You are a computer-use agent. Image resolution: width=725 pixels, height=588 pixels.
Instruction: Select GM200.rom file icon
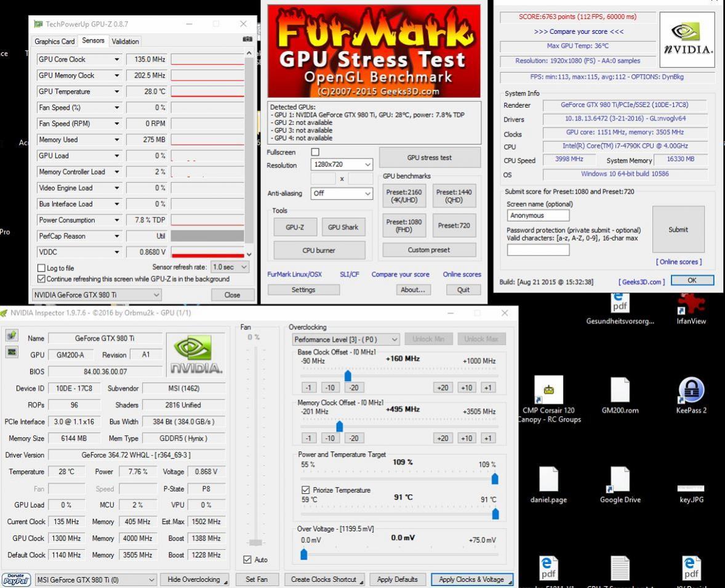click(620, 396)
